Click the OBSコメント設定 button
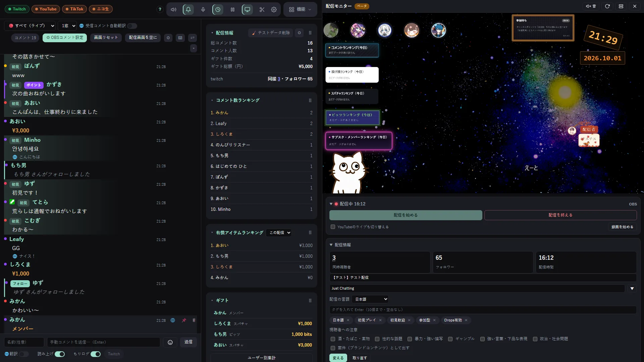The width and height of the screenshot is (644, 362). pyautogui.click(x=65, y=38)
